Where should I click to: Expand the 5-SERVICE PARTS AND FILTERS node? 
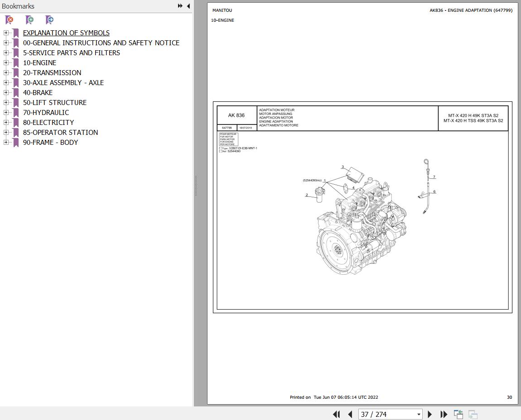(6, 53)
